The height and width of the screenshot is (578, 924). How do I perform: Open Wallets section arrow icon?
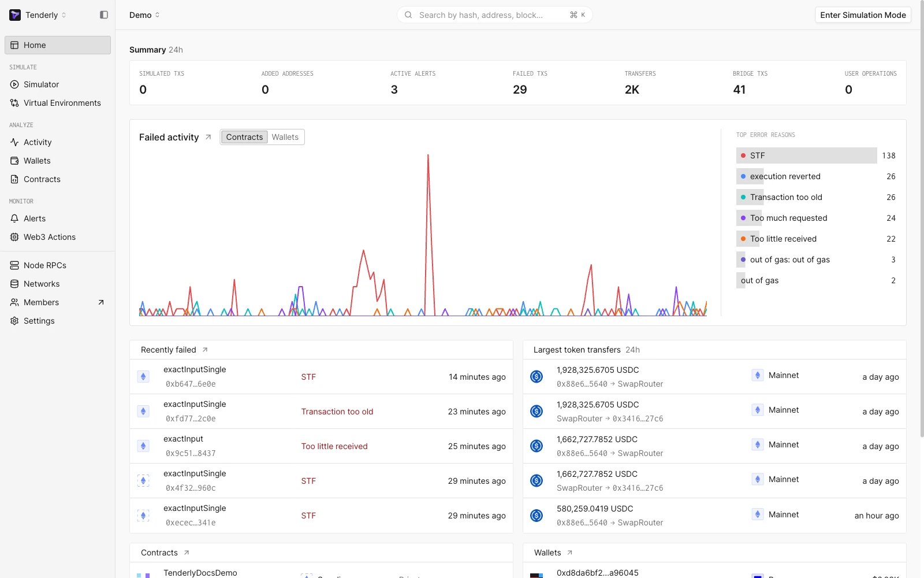(x=570, y=553)
